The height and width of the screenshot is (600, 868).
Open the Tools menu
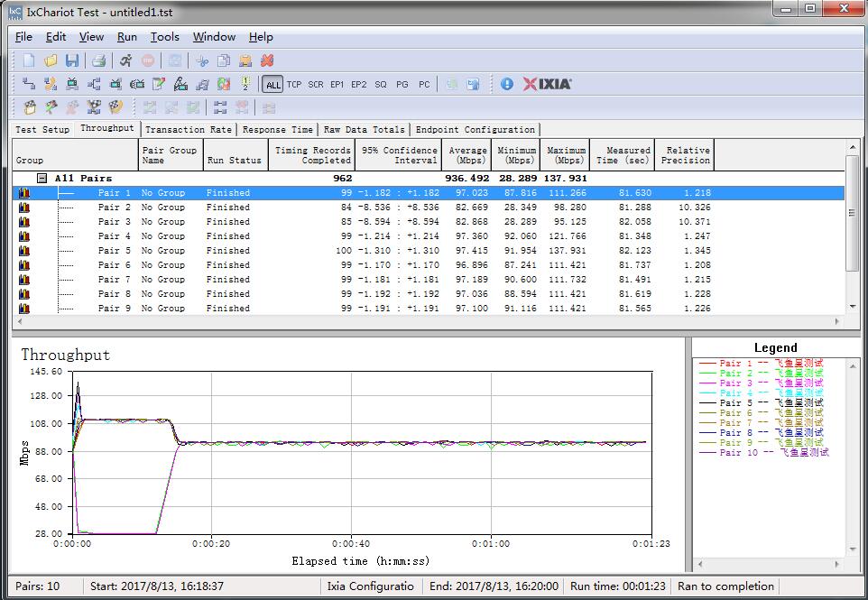tap(164, 37)
